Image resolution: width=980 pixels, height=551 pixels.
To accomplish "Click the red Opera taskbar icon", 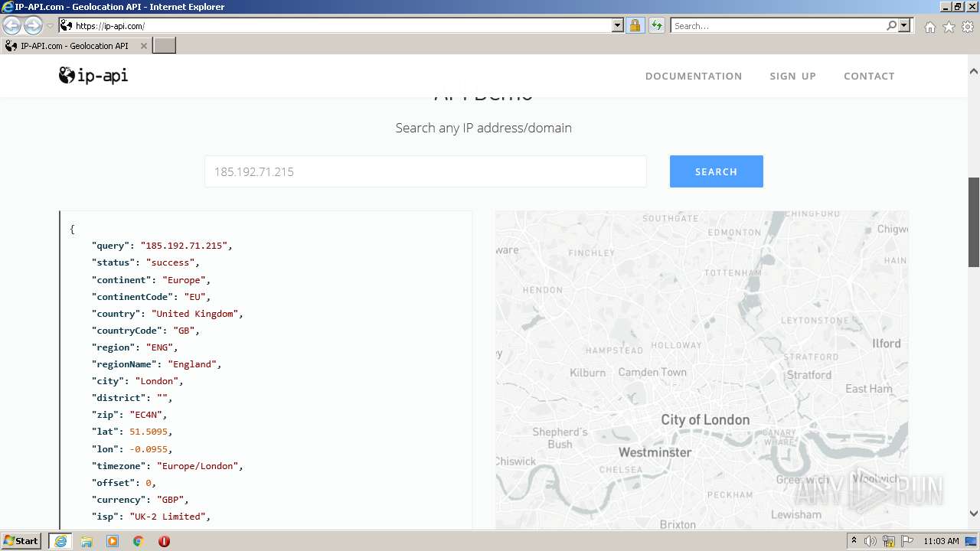I will point(164,541).
